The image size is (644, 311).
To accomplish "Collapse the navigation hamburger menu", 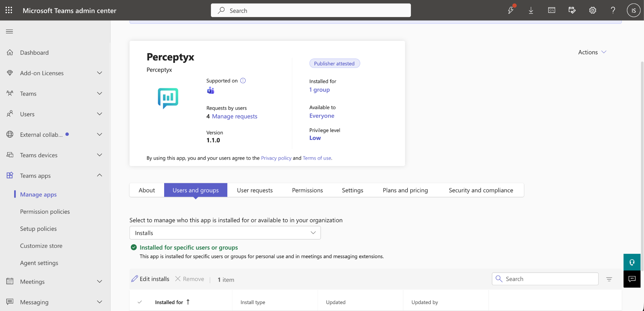I will 9,31.
